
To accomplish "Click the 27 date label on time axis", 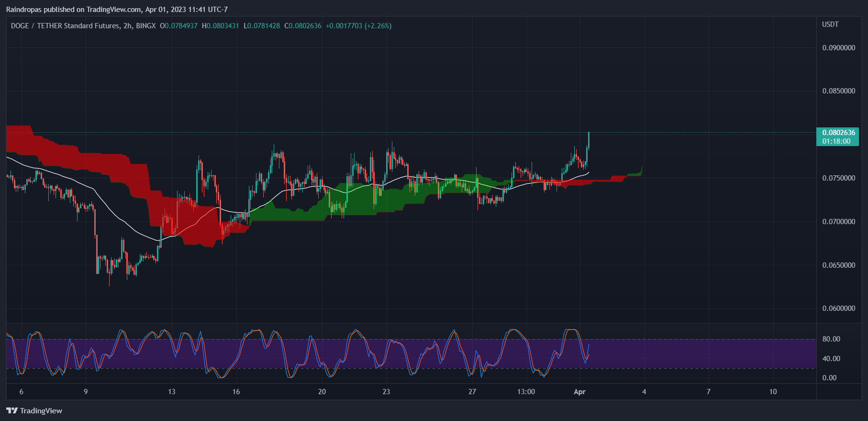I will [x=472, y=392].
